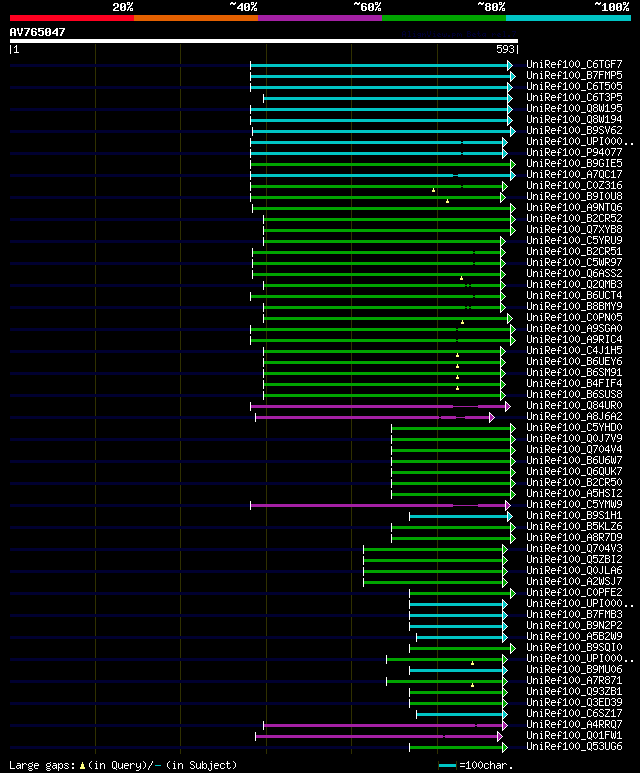This screenshot has height=773, width=640.
Task: Click the orange ~40% identity legend segment
Action: [196, 18]
